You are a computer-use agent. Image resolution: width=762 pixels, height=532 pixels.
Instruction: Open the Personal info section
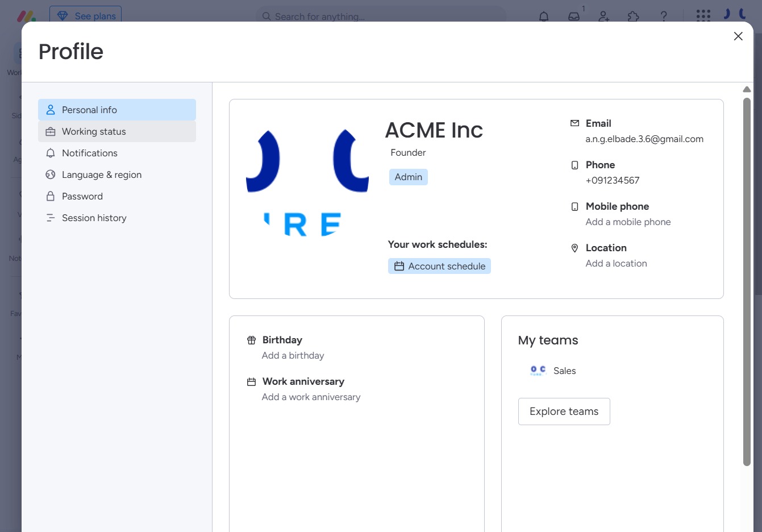(117, 110)
